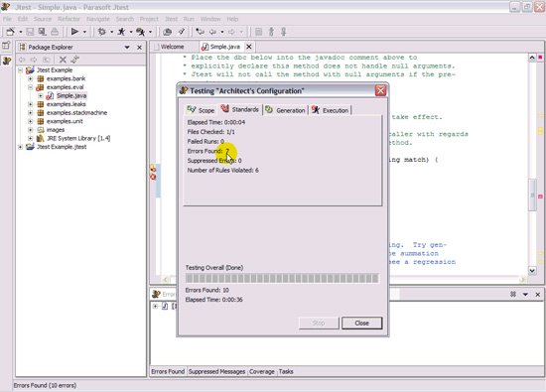Switch to the Scope tab in dialog
Screen dimensions: 546x392
[201, 110]
